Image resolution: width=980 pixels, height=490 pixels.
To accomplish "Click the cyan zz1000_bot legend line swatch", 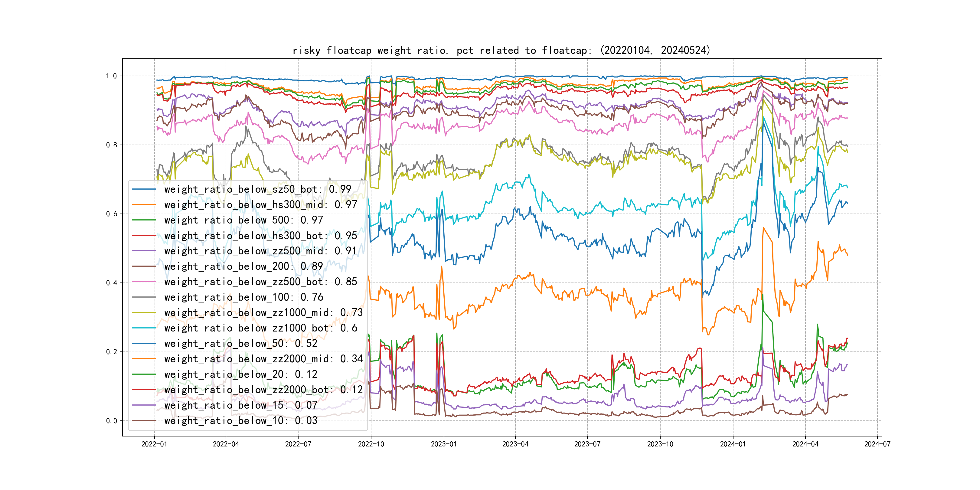I will 144,328.
